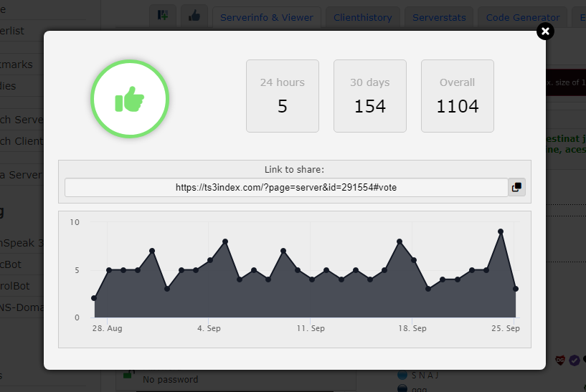Select the 30 days vote count box

(369, 96)
